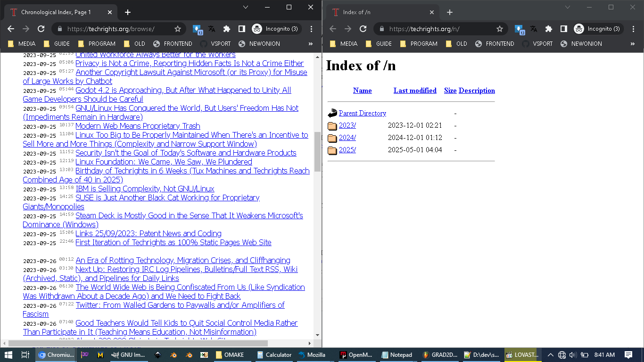
Task: Show hidden system tray icons chevron
Action: point(550,355)
